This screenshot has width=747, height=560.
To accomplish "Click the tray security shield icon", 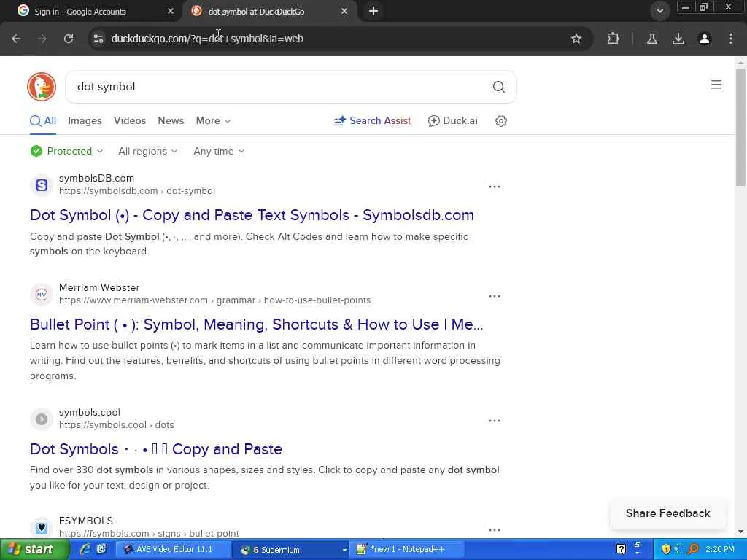I will pos(666,550).
